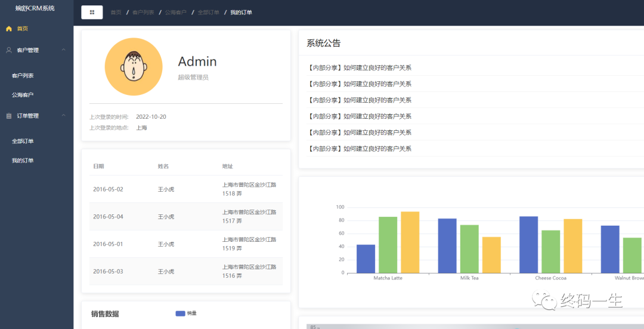Screen dimensions: 644x329
Task: Open 客户列表 submenu item
Action: 23,76
